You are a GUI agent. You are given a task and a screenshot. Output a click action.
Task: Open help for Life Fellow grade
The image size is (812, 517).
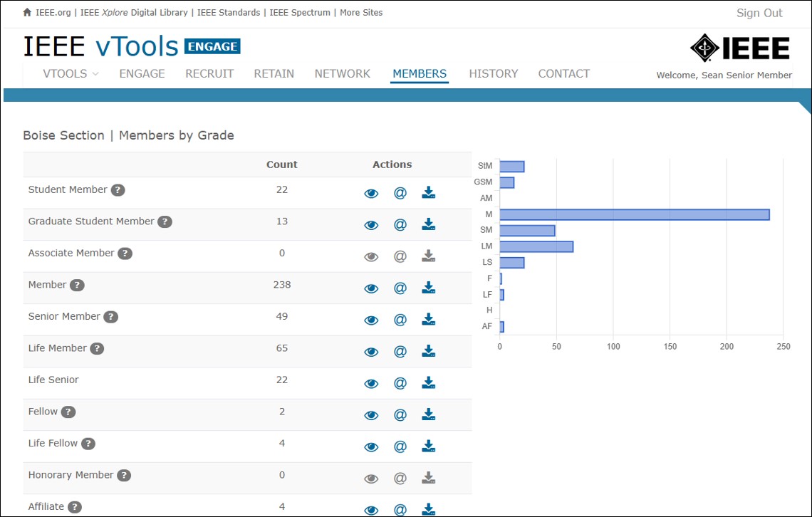point(88,444)
